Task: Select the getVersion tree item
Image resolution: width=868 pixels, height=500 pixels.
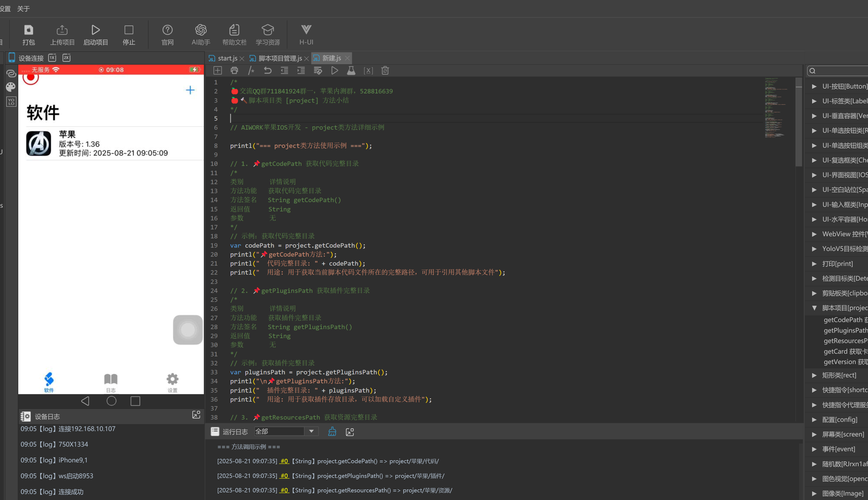Action: pos(845,362)
